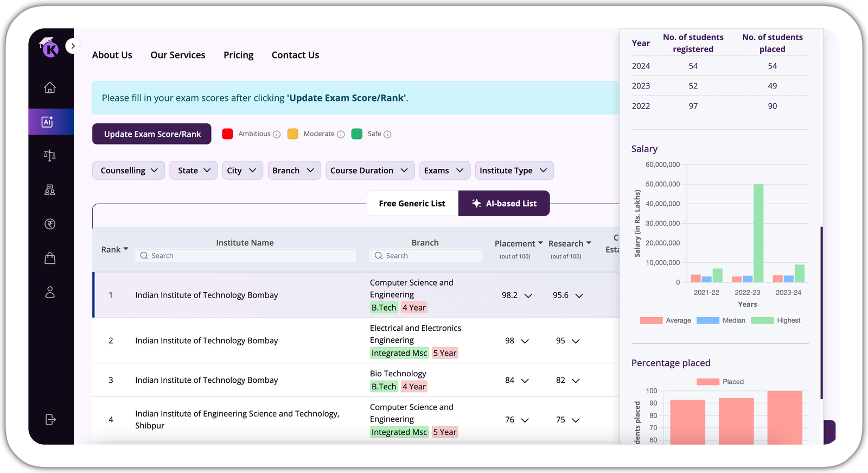Expand research score 75 chevron
Viewport: 868px width, 473px height.
(x=576, y=420)
